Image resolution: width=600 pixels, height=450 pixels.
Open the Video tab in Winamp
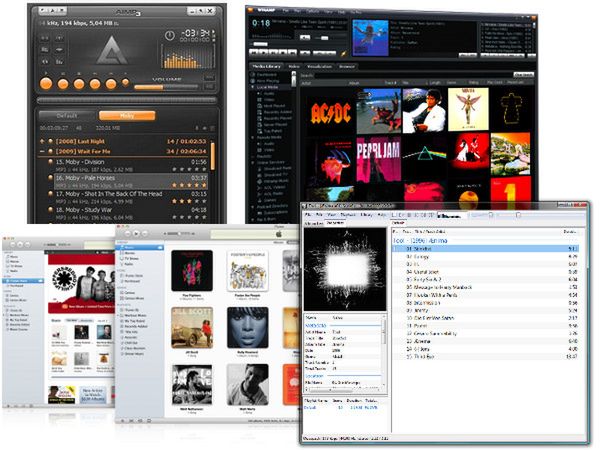(x=294, y=66)
